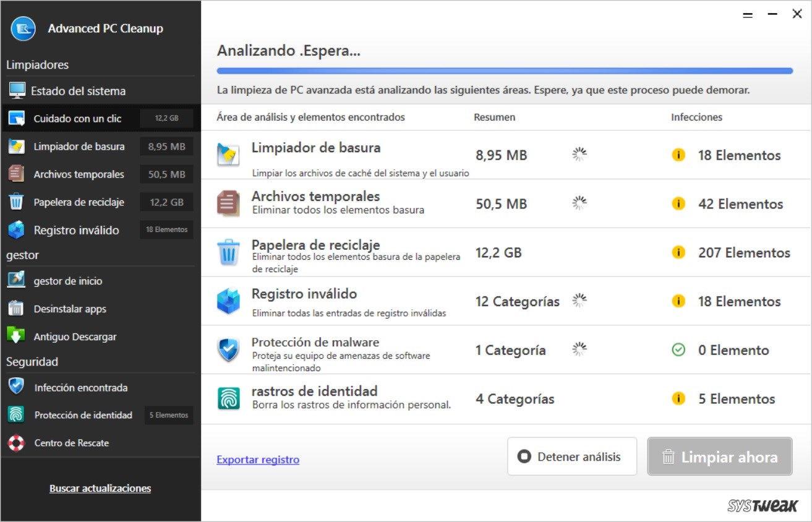812x522 pixels.
Task: Click the Archivos temporales sidebar icon
Action: pos(17,174)
